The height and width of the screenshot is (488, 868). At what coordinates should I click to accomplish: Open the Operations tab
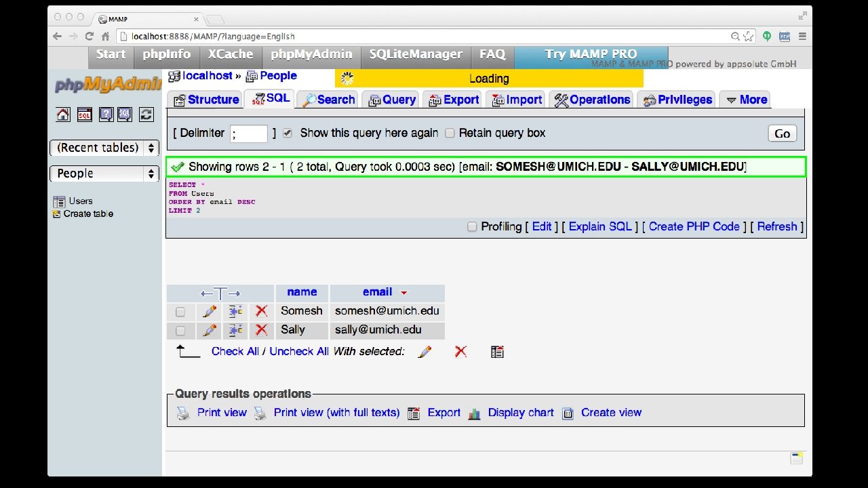tap(592, 100)
